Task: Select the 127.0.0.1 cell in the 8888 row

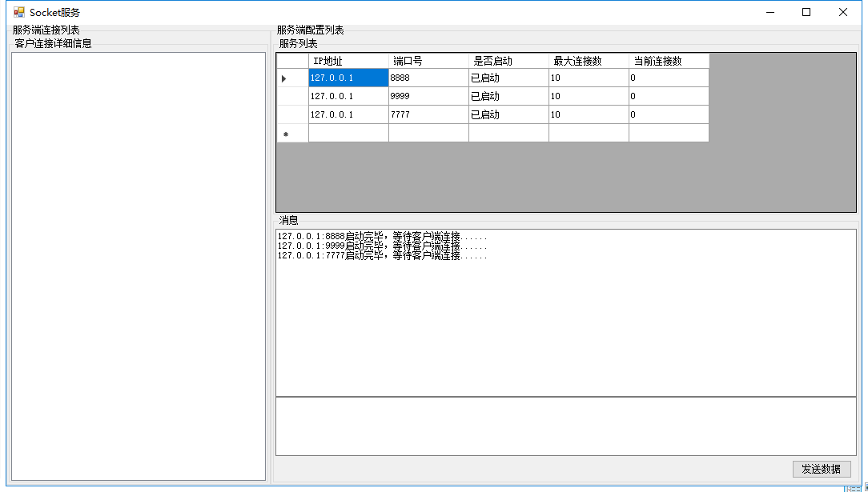Action: (x=349, y=78)
